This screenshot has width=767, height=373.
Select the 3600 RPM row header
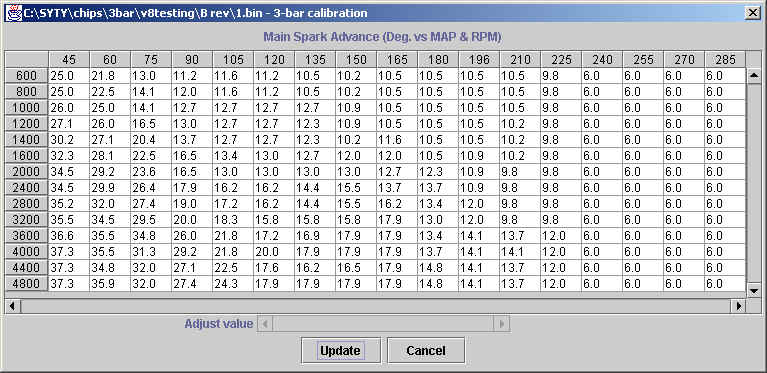coord(26,236)
